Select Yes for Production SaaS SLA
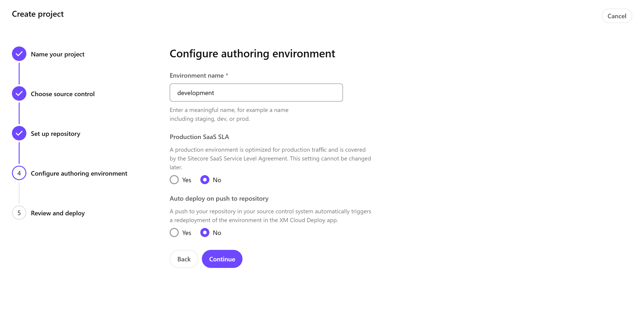 174,180
